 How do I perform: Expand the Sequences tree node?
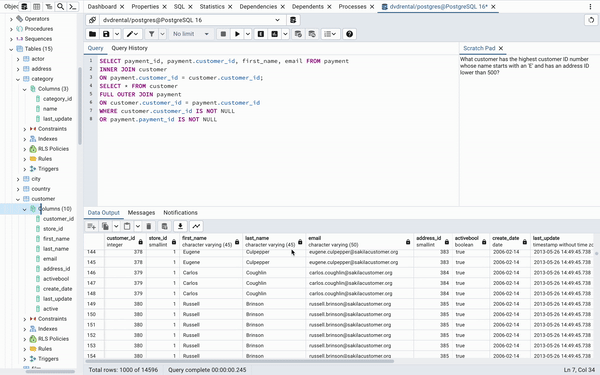[11, 39]
